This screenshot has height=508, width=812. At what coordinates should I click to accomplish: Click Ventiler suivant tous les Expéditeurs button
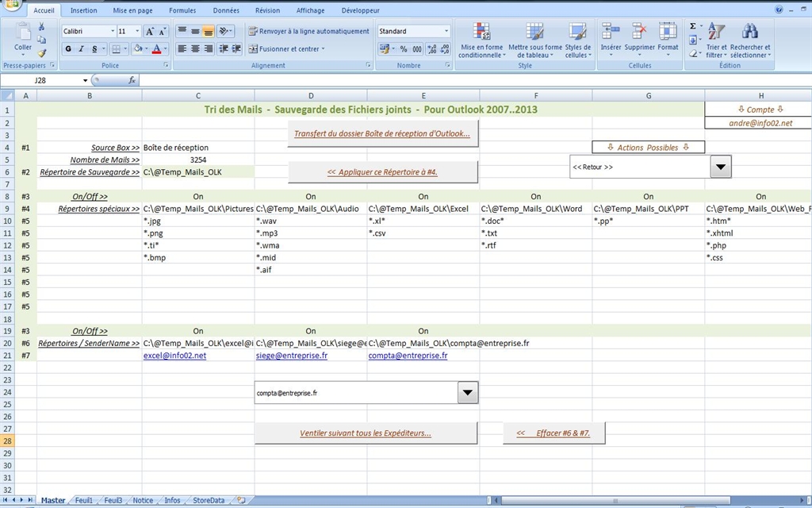pos(366,433)
